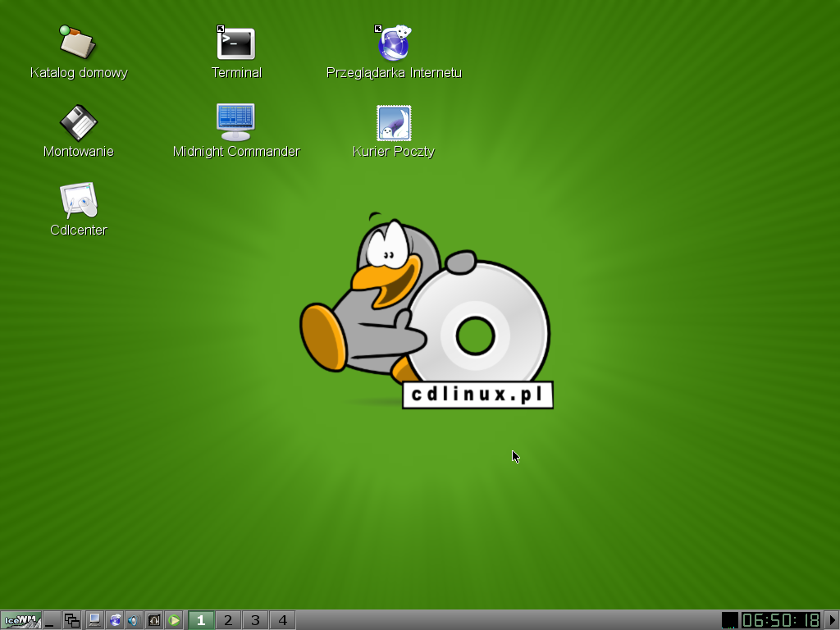Open the IceWM start menu
Image resolution: width=840 pixels, height=630 pixels.
[21, 620]
